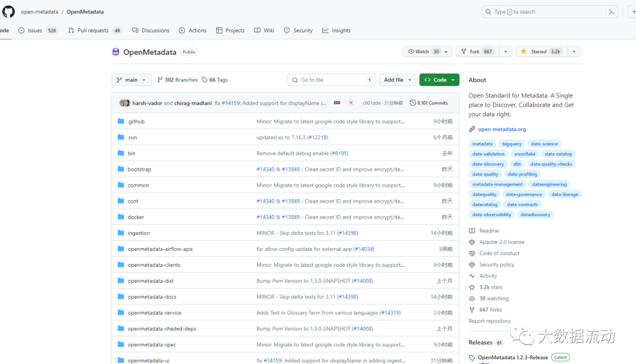Image resolution: width=636 pixels, height=364 pixels.
Task: Click the Readme book icon
Action: 472,230
